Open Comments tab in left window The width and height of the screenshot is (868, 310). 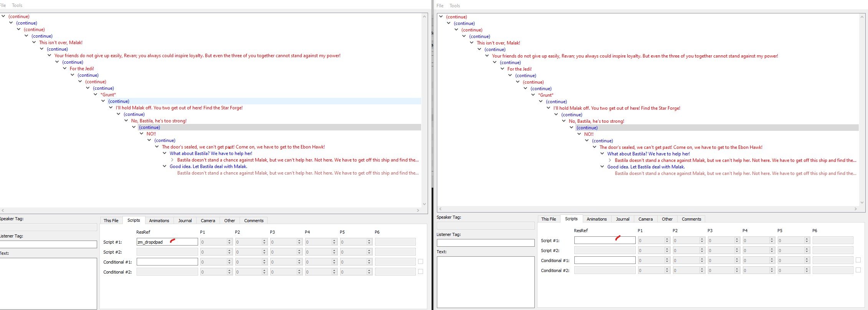[254, 221]
